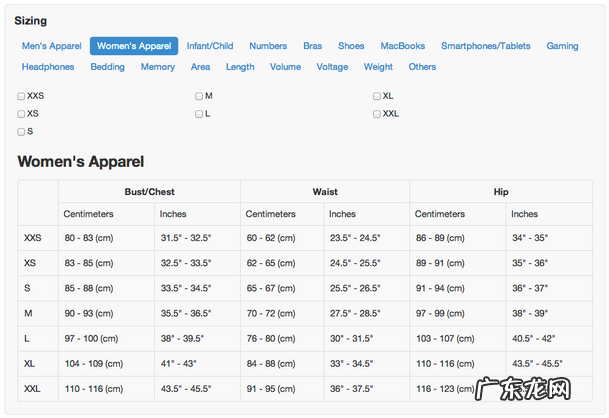Screen dimensions: 609x418
Task: Tick the S size checkbox
Action: tap(21, 131)
